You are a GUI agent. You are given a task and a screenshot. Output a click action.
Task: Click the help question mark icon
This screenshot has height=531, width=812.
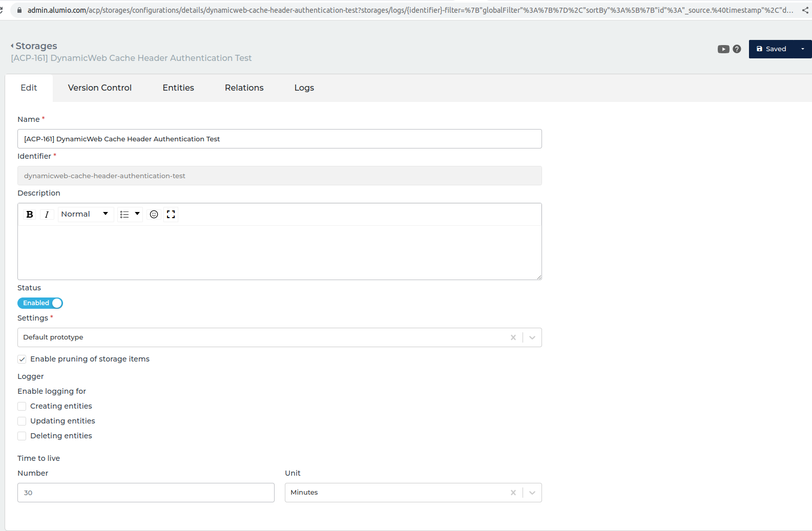737,49
